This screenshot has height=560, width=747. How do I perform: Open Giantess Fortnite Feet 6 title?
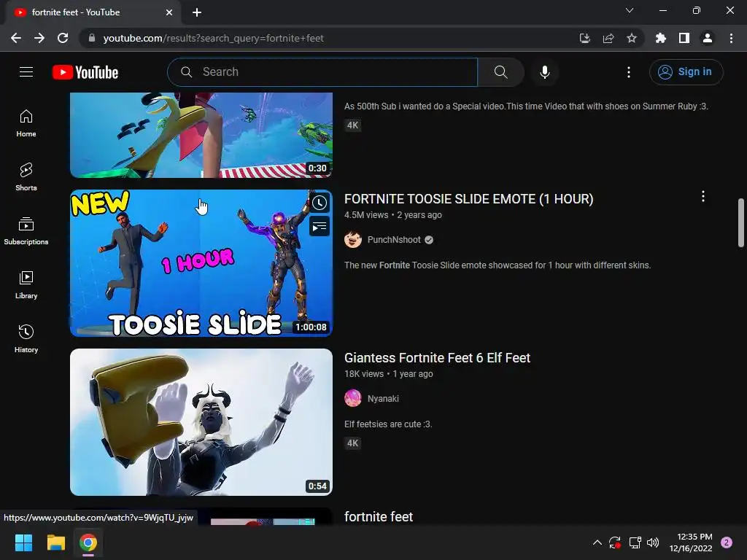(x=438, y=358)
